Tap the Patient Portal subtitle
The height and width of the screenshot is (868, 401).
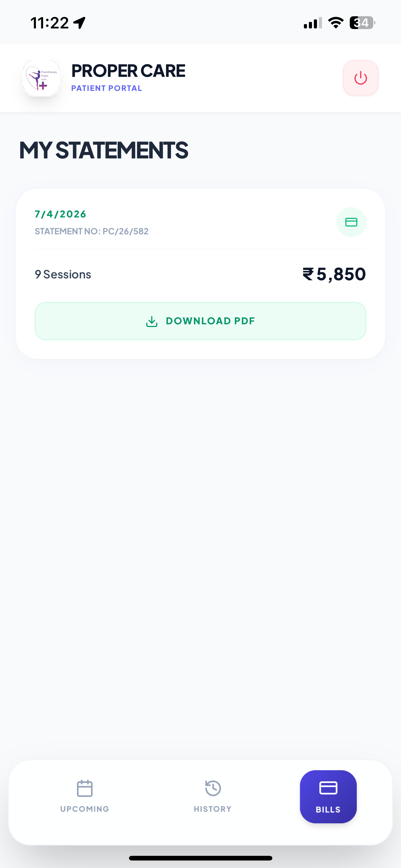click(x=106, y=88)
